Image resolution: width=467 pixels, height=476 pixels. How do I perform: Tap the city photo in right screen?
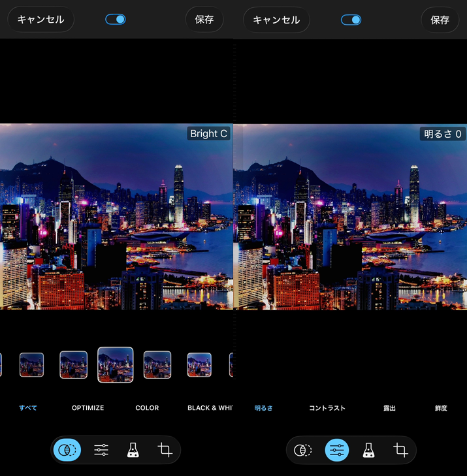[x=350, y=217]
